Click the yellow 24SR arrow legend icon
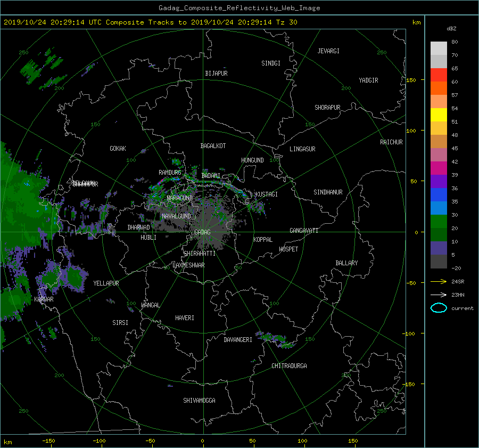This screenshot has height=448, width=479. tap(439, 281)
